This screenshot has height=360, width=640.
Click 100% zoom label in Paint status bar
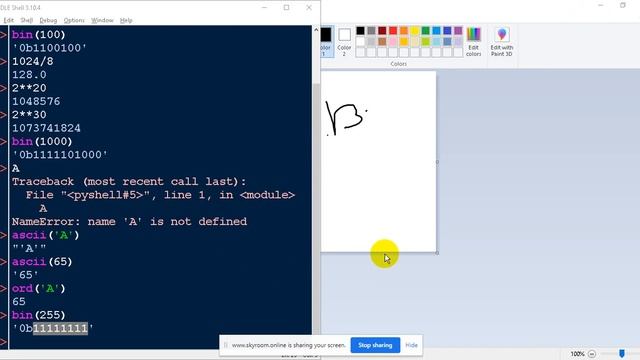click(x=577, y=354)
